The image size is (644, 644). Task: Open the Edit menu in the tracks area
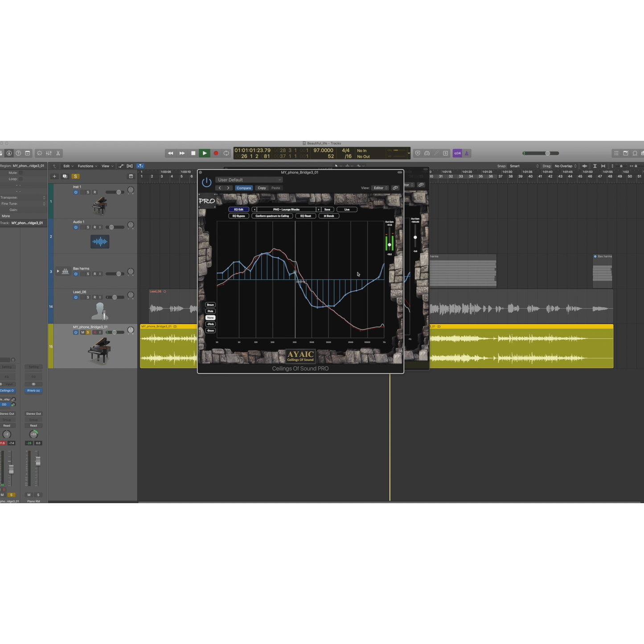pos(67,166)
